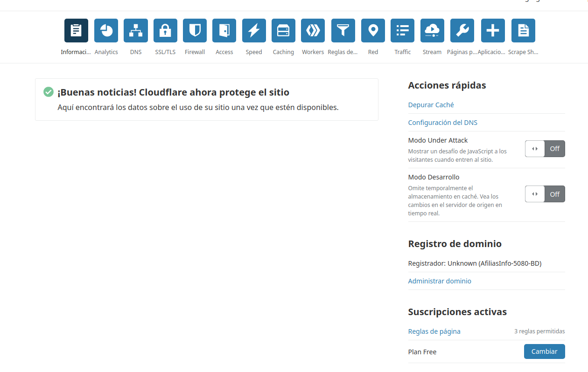Click the Reglas de filter funnel icon
The image size is (588, 372).
tap(343, 31)
